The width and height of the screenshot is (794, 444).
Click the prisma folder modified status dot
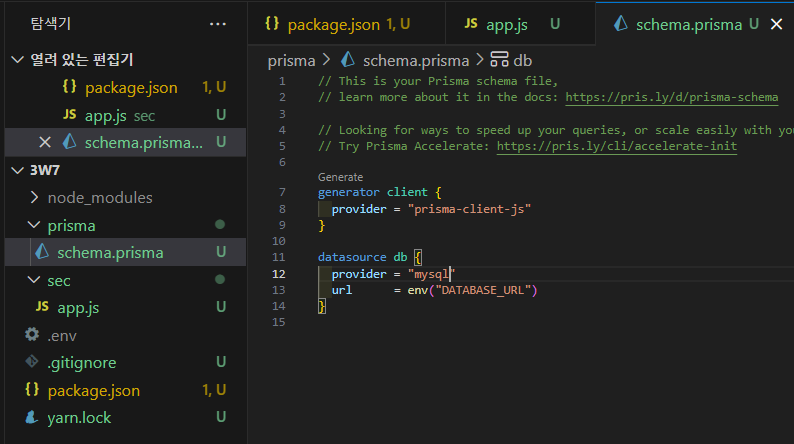(220, 224)
